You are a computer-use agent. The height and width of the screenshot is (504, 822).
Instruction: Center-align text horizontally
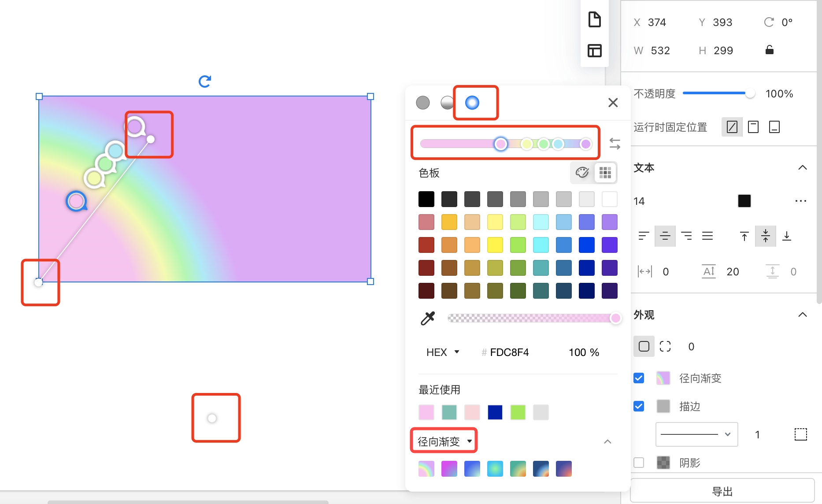[665, 236]
